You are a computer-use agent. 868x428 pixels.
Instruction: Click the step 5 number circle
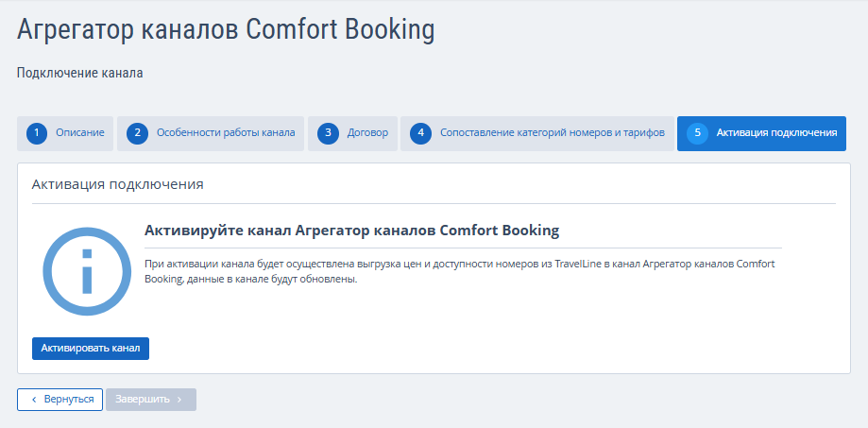tap(697, 133)
